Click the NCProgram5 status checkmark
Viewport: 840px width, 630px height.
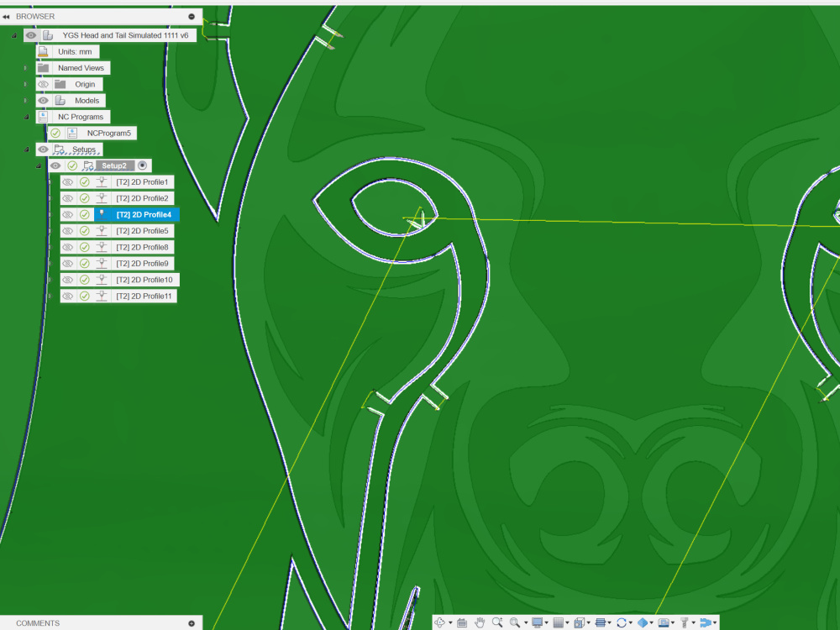point(55,134)
